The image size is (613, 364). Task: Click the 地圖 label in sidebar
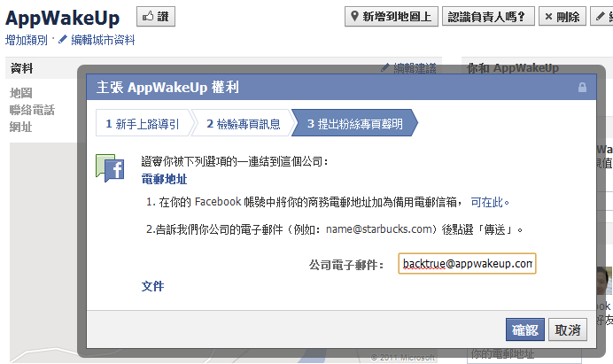[20, 93]
